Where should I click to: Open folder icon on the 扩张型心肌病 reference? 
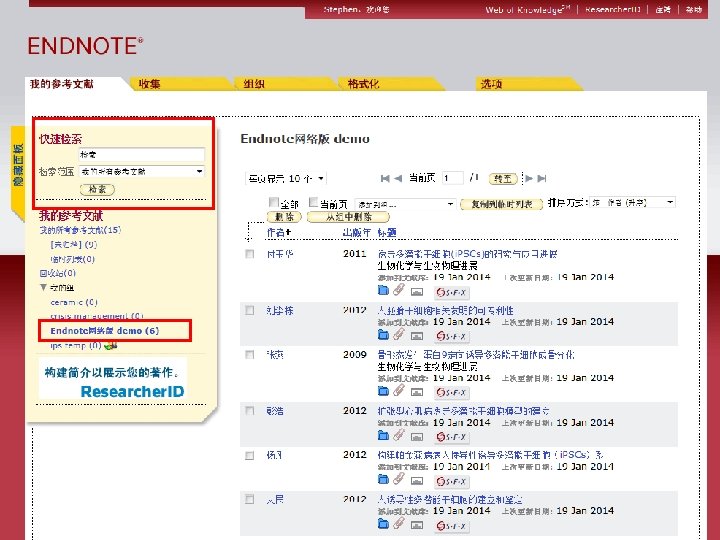(x=383, y=435)
